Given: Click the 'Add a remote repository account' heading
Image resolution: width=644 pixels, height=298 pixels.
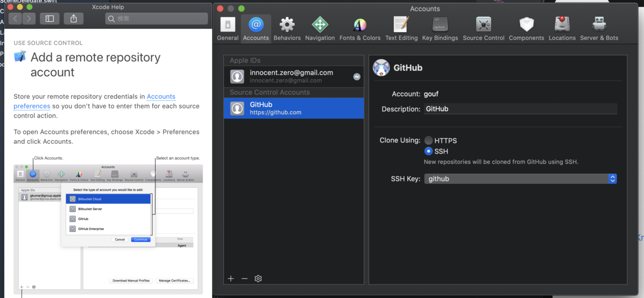Looking at the screenshot, I should pos(96,65).
